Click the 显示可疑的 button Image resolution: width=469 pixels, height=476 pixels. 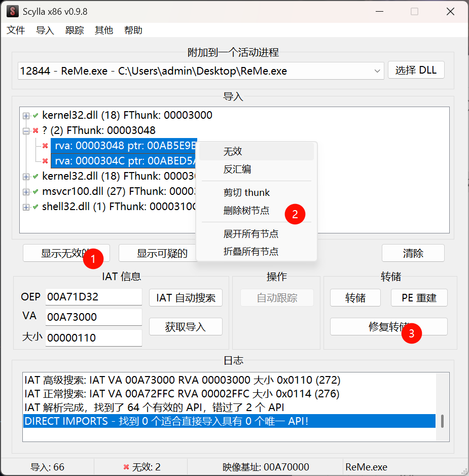(x=158, y=253)
